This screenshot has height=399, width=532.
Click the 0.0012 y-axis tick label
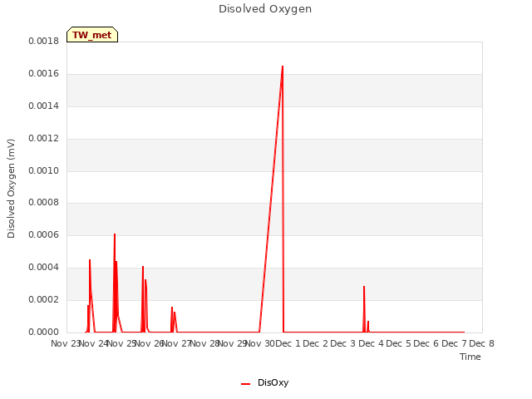[43, 139]
